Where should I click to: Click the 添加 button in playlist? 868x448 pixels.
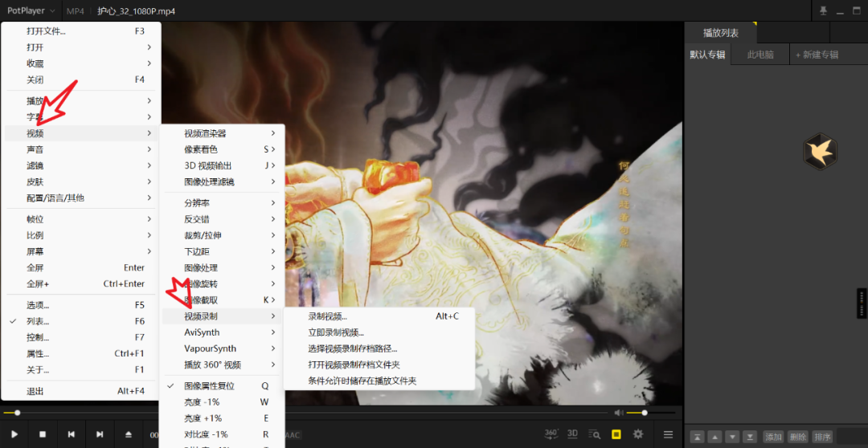coord(773,437)
